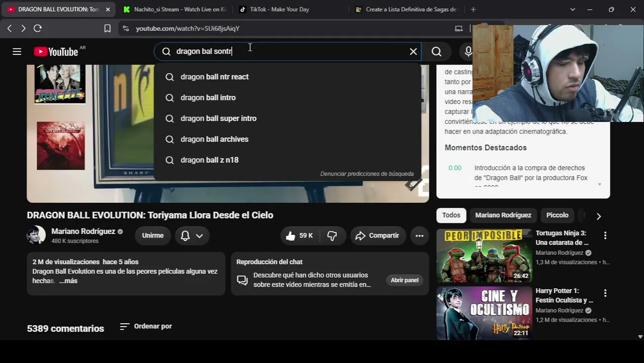The height and width of the screenshot is (363, 644).
Task: Select the Piccolo filter chip
Action: pyautogui.click(x=557, y=215)
